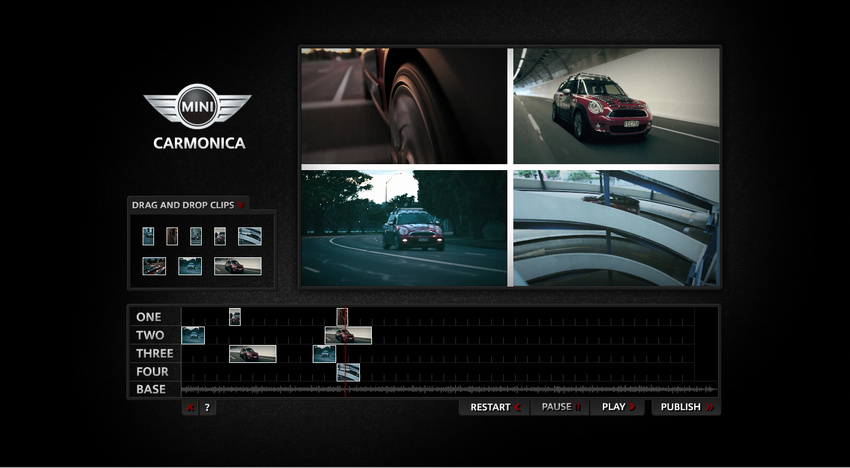Click the BASE track label
Image resolution: width=850 pixels, height=468 pixels.
coord(151,389)
